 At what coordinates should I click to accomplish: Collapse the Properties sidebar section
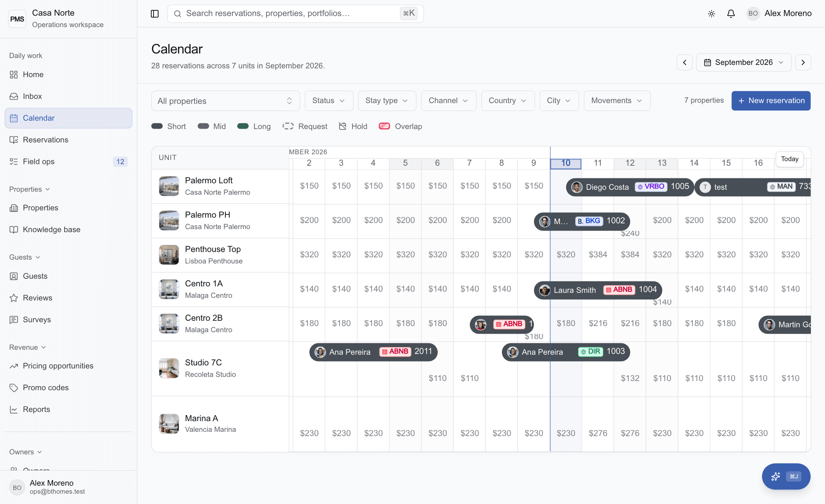coord(29,189)
